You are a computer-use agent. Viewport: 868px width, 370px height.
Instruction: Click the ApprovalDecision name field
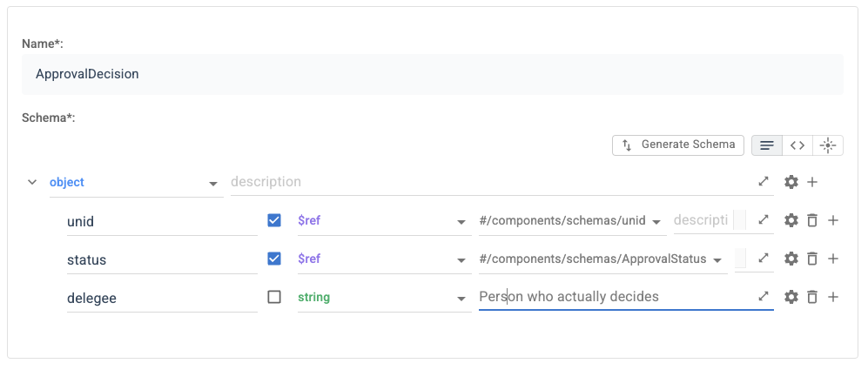(433, 74)
